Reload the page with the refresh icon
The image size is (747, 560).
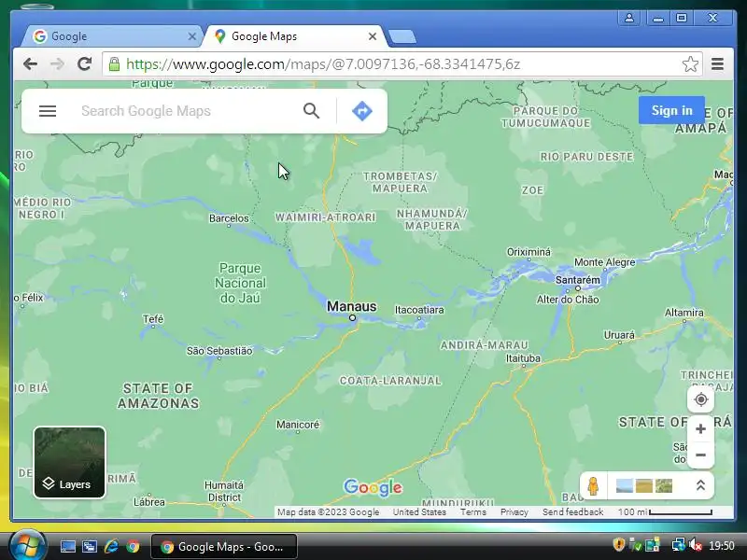pyautogui.click(x=85, y=63)
